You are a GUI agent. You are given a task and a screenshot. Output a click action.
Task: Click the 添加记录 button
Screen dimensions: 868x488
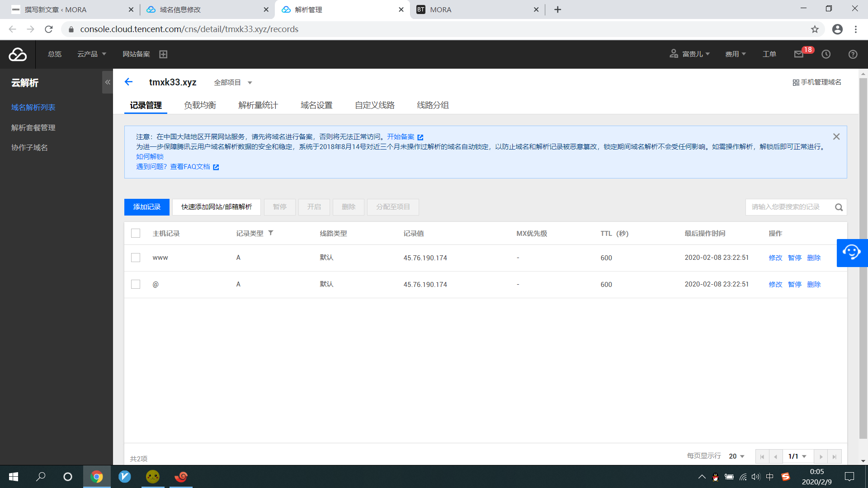pos(147,207)
